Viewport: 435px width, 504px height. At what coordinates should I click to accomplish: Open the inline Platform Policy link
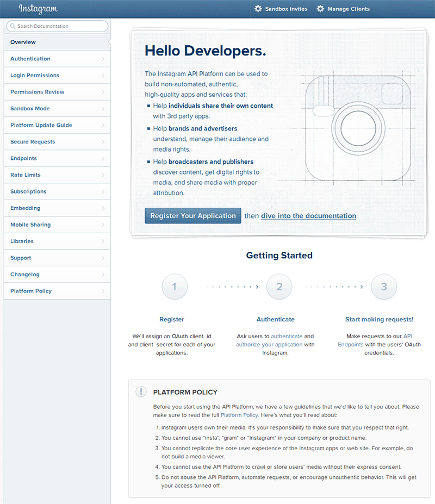tap(240, 415)
